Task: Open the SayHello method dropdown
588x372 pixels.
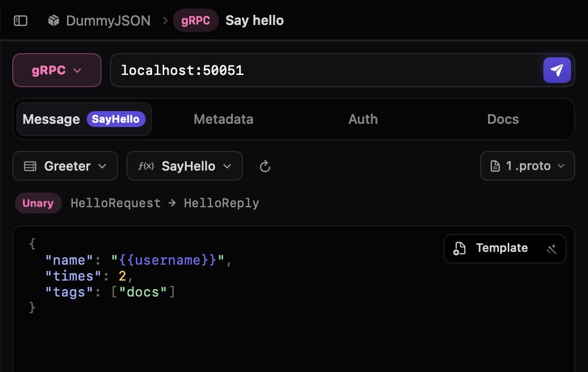Action: click(x=184, y=166)
